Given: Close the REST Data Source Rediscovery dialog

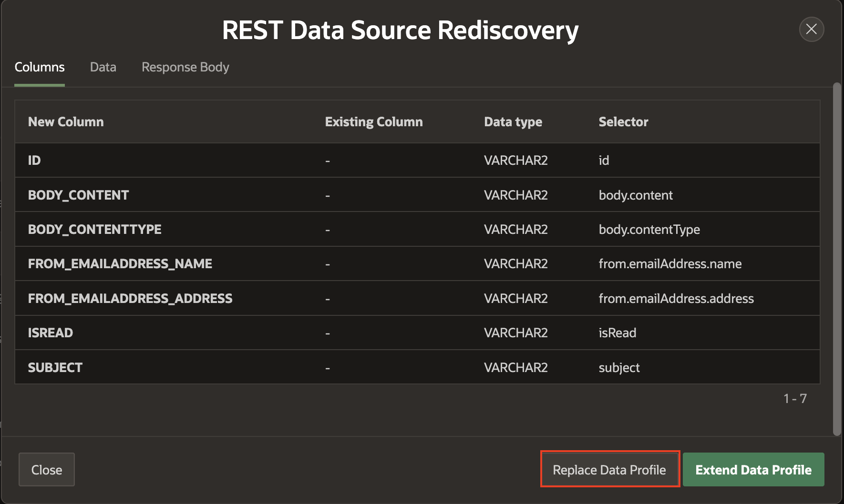Looking at the screenshot, I should 811,30.
